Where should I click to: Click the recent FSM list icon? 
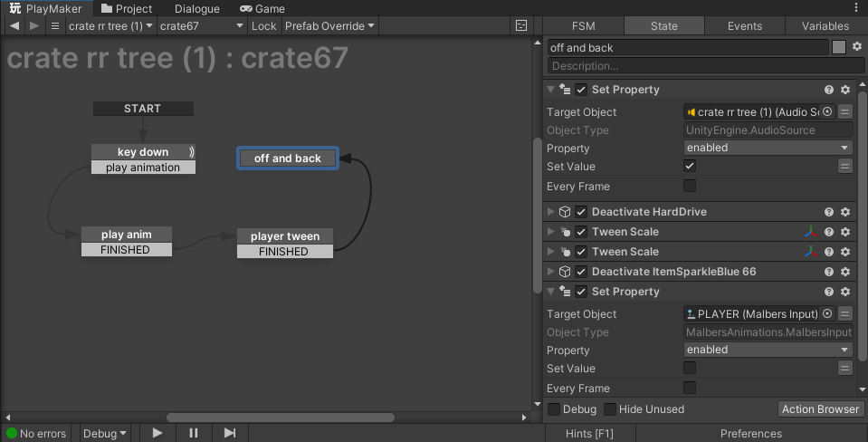pyautogui.click(x=54, y=25)
